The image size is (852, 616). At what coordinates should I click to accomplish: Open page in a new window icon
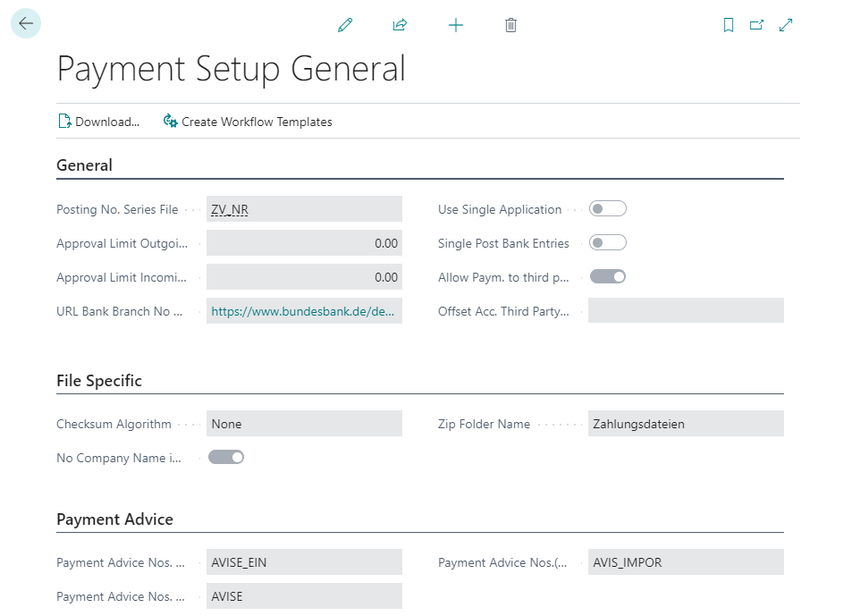[756, 25]
